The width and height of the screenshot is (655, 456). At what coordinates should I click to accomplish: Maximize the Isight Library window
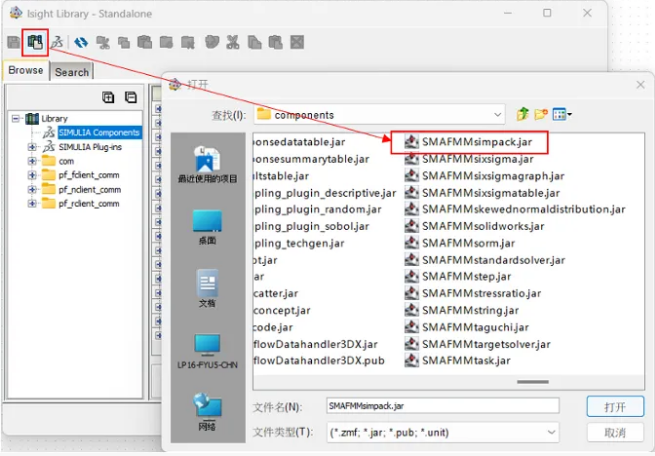coord(547,13)
